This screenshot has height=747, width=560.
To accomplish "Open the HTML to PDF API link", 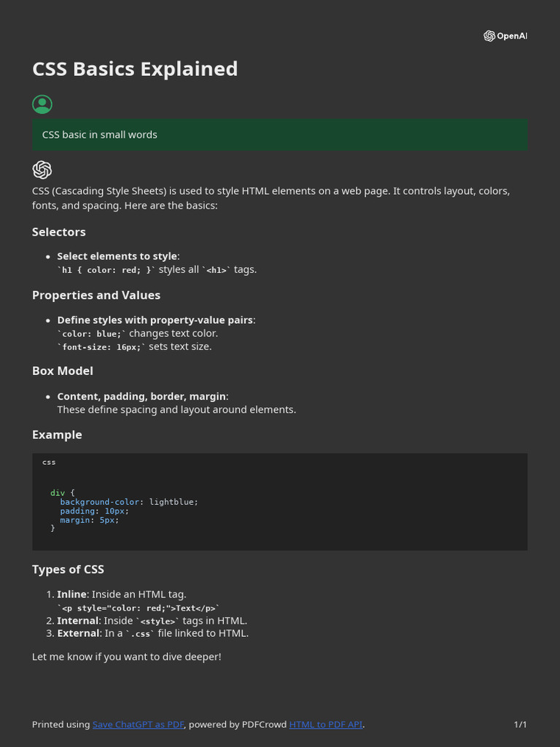I will pyautogui.click(x=325, y=724).
